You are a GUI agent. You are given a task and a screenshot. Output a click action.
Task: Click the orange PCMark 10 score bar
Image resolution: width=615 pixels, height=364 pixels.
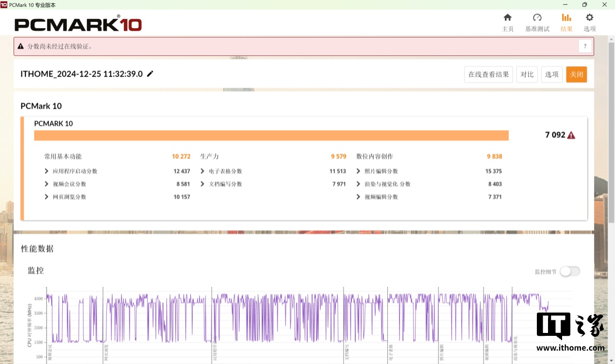click(x=271, y=135)
